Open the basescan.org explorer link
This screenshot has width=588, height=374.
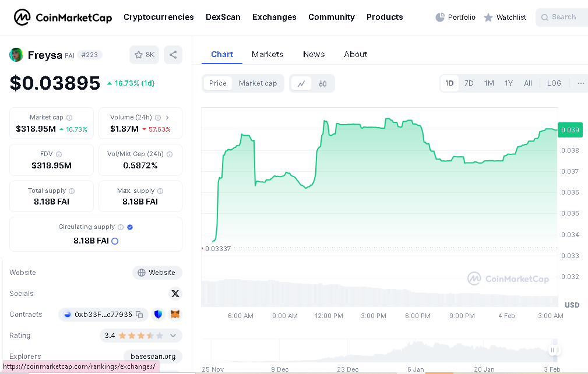(x=153, y=357)
